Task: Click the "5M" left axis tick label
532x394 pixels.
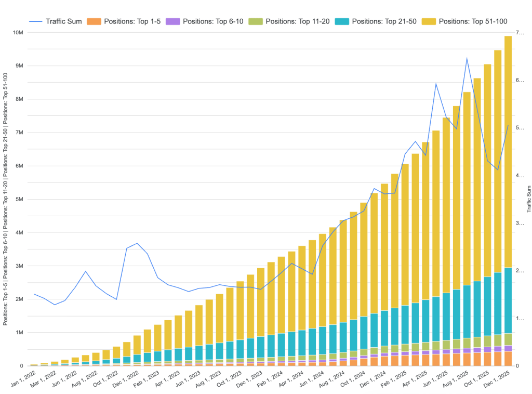Action: (x=19, y=199)
